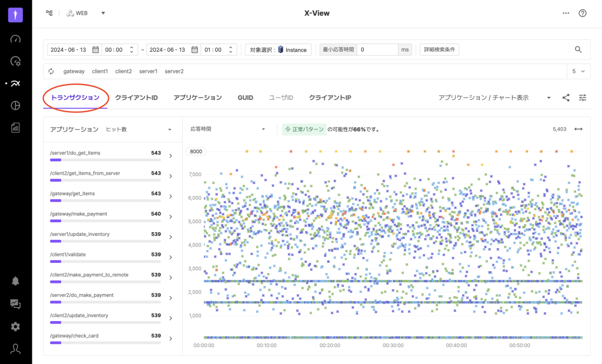Open the report chart icon in sidebar
The image size is (602, 364).
[x=16, y=128]
